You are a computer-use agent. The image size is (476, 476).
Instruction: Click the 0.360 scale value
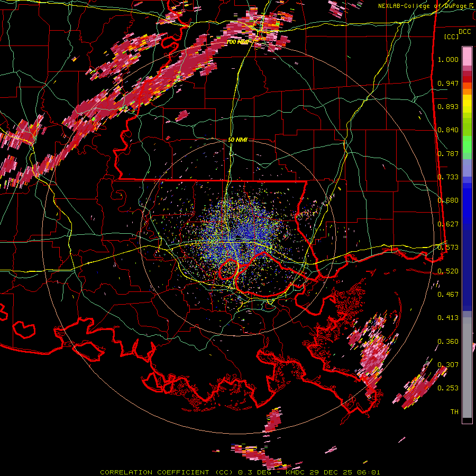tap(448, 341)
